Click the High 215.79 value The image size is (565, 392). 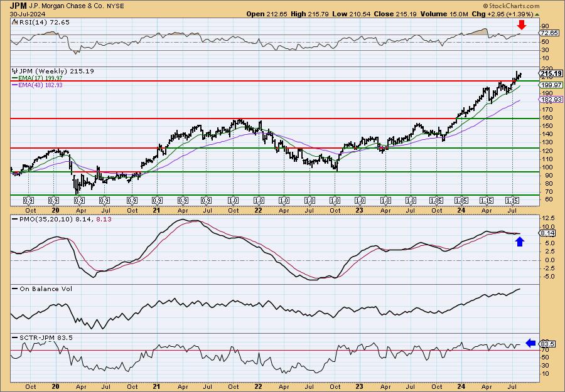309,14
